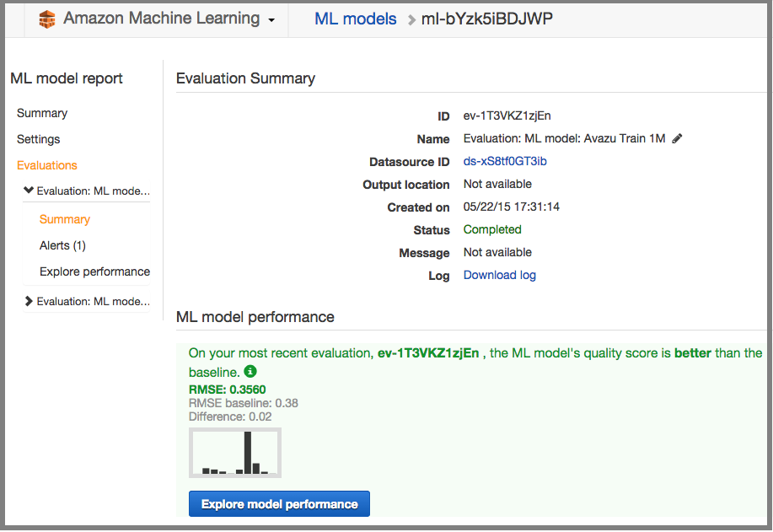Click the ML model report sidebar heading
773x532 pixels.
coord(67,78)
